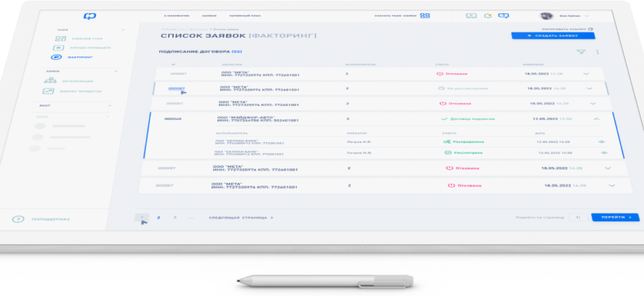Image resolution: width=644 pixels, height=296 pixels.
Task: Click the Перейти button
Action: [x=615, y=217]
